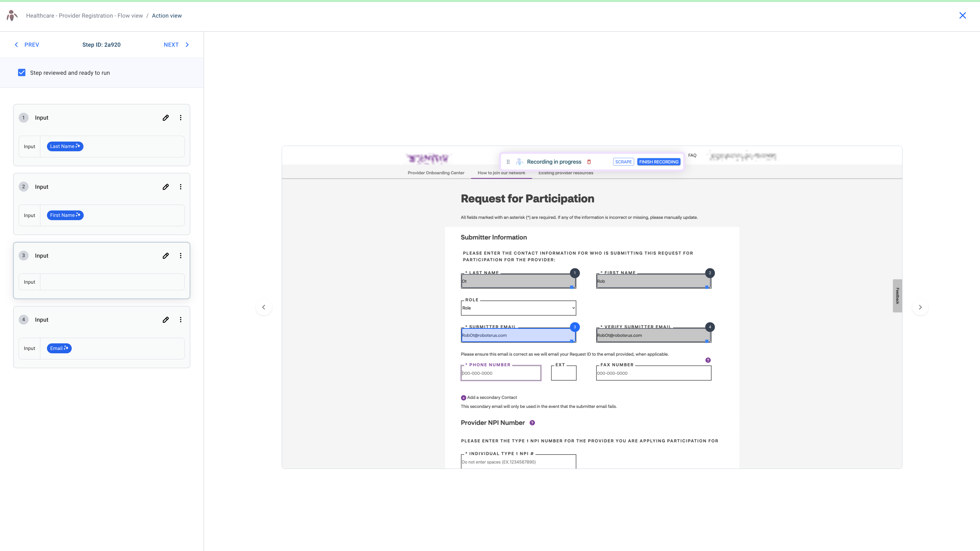Uncheck 'Step reviewed and ready to run'
980x551 pixels.
[22, 72]
